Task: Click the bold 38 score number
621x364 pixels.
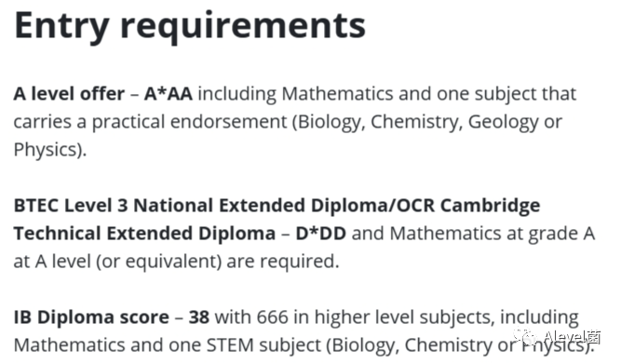Action: (199, 317)
